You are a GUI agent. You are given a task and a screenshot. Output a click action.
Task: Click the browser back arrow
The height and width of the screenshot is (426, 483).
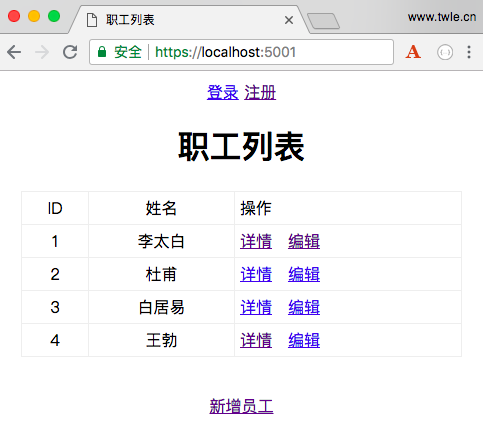coord(14,52)
